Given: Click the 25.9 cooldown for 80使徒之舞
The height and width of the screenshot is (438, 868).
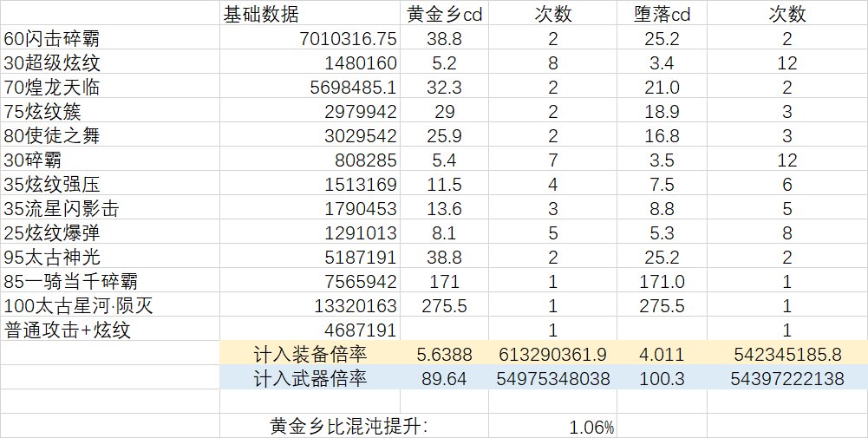Looking at the screenshot, I should (x=444, y=135).
